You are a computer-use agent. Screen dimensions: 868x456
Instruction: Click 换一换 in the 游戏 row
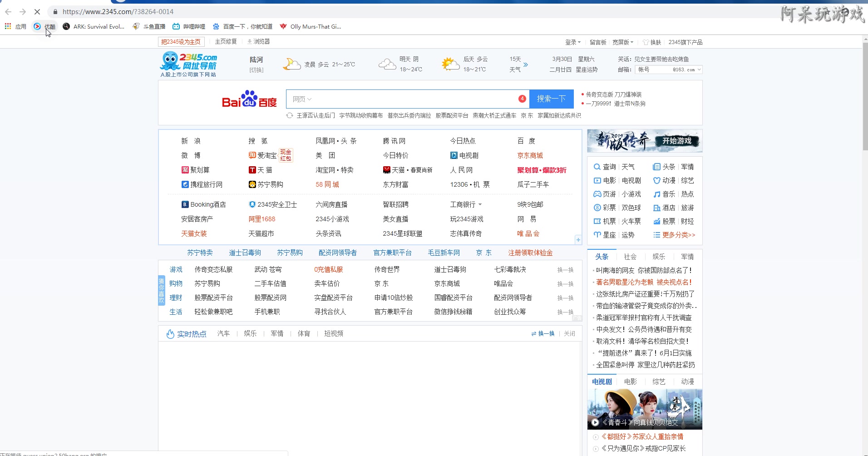[565, 270]
